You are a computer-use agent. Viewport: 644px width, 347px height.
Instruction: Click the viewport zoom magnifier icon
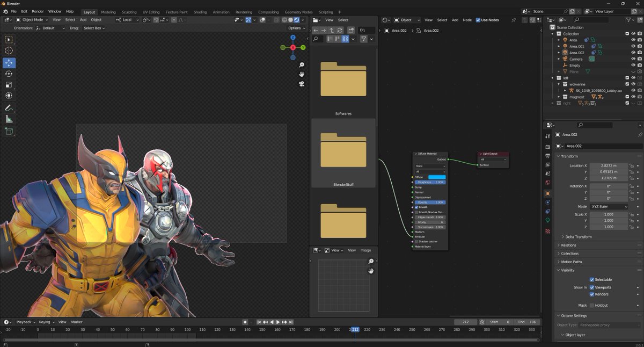coord(302,65)
